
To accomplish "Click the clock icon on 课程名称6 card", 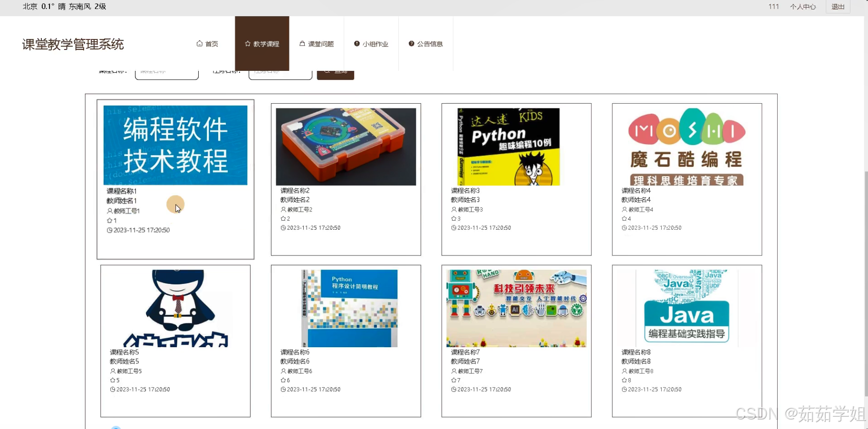I will (283, 390).
